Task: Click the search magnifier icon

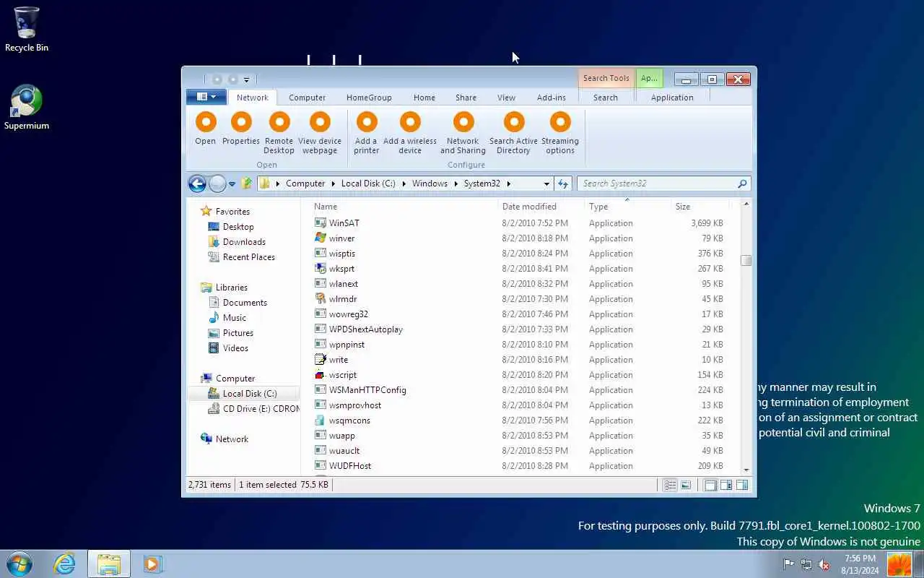Action: (x=742, y=184)
